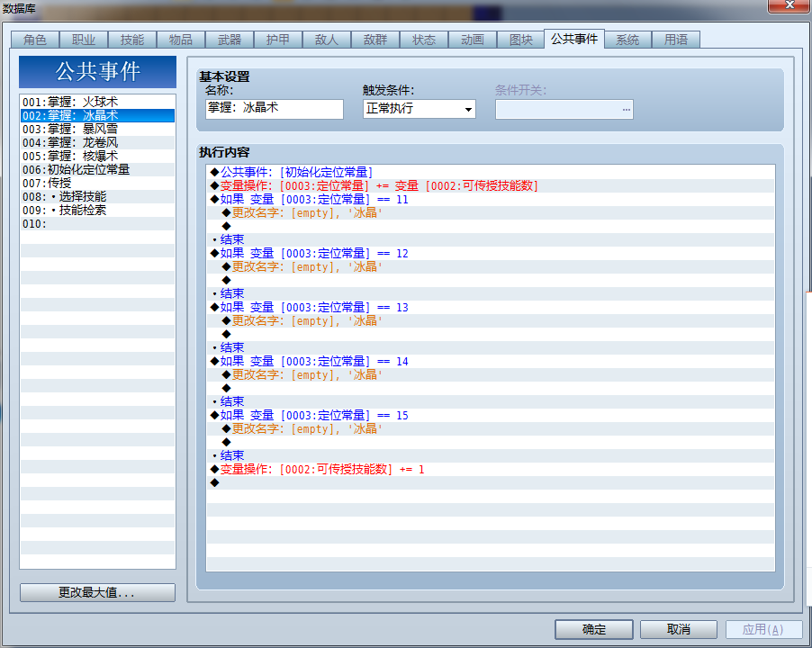Select 变量操作 定位常量 += 可传授技能数 line
The image size is (812, 648).
491,185
